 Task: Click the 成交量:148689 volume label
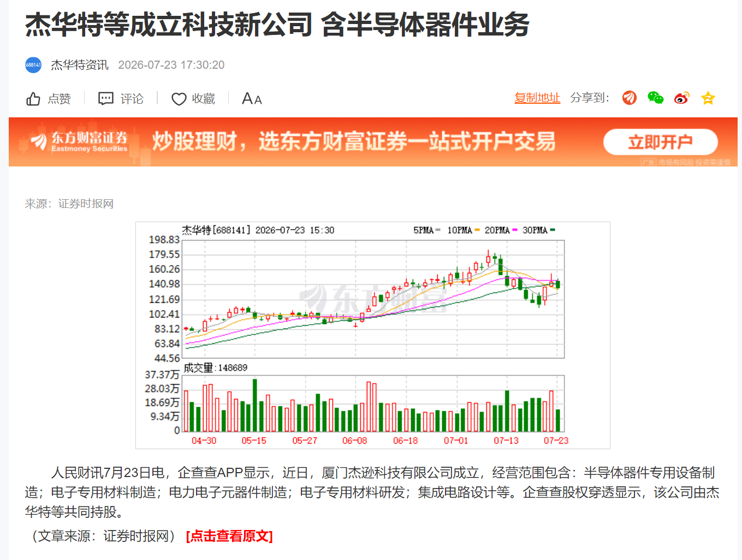click(215, 368)
